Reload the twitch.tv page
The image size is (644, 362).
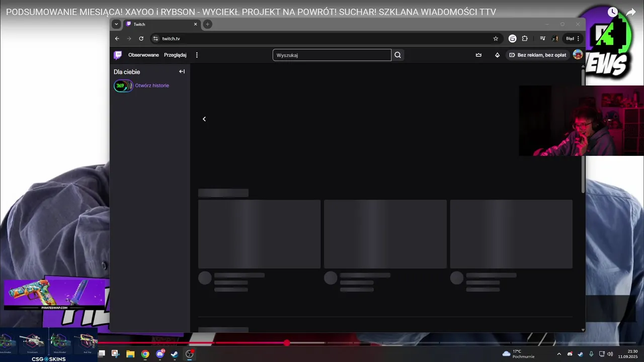[141, 38]
